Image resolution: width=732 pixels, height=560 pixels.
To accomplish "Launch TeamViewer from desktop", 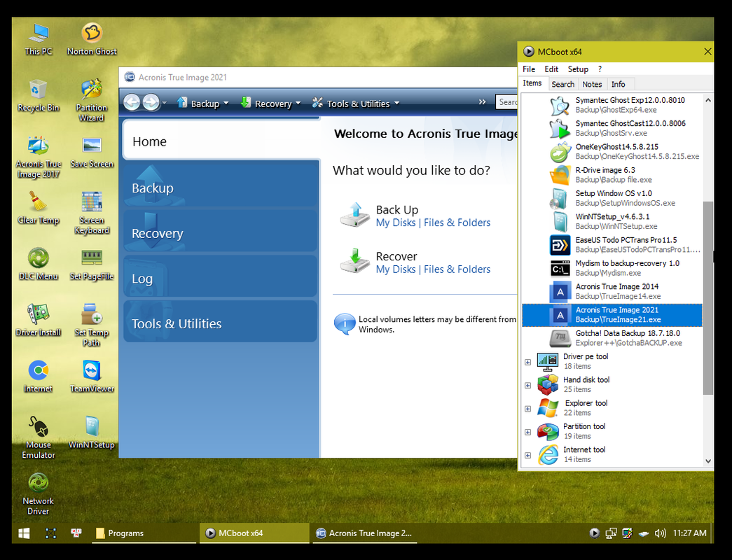I will [x=92, y=377].
